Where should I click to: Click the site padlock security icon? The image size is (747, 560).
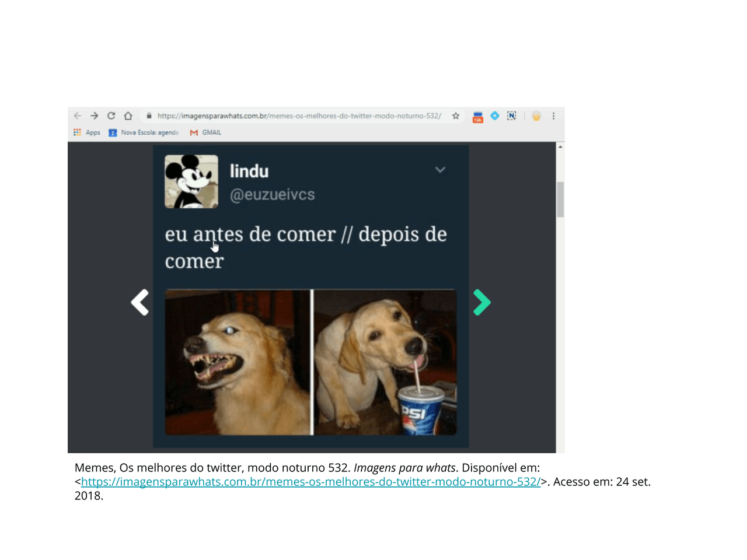pyautogui.click(x=149, y=116)
